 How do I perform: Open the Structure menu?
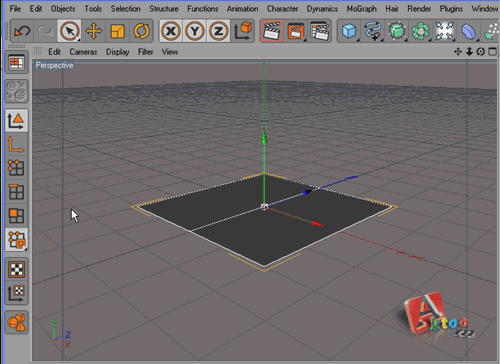click(164, 9)
